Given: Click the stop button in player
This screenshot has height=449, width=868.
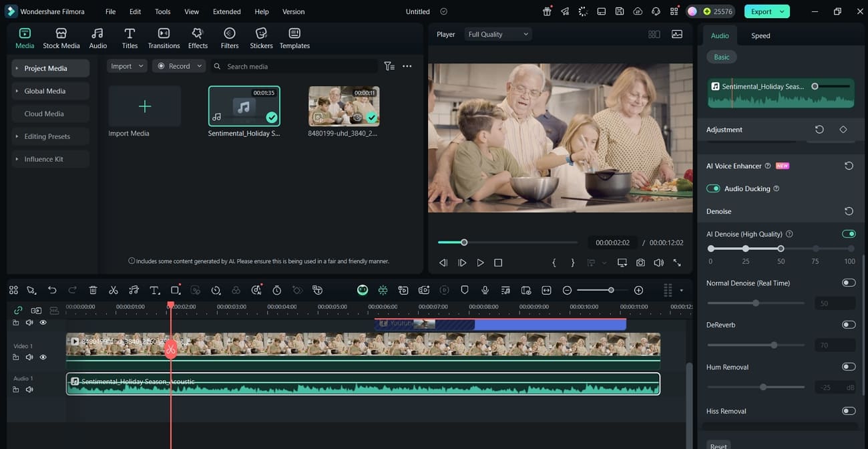Looking at the screenshot, I should [x=498, y=263].
